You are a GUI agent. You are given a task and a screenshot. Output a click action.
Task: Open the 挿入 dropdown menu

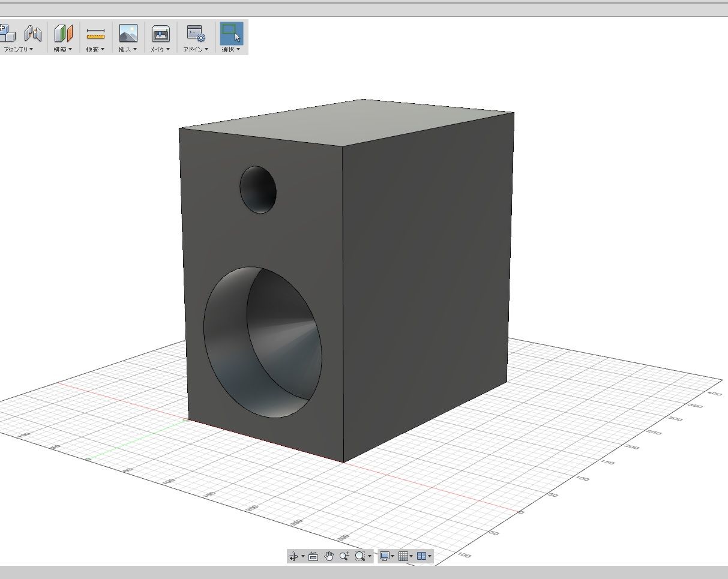(128, 50)
